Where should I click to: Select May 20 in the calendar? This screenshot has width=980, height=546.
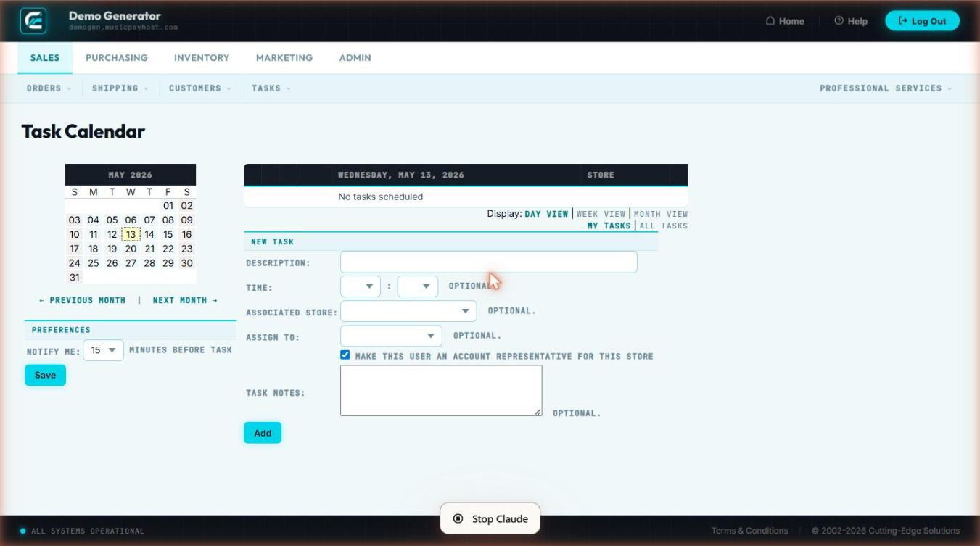point(131,249)
